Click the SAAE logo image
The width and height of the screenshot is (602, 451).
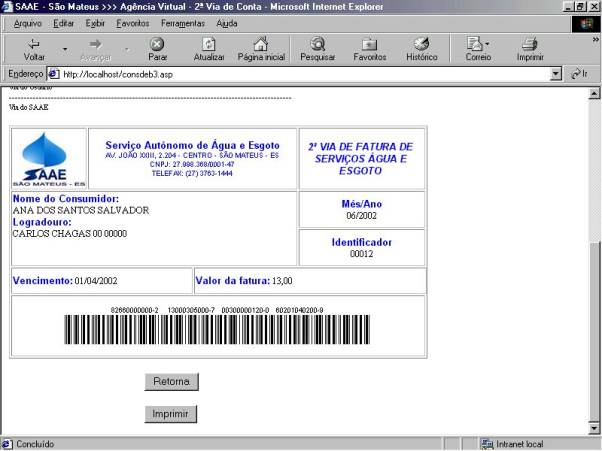[49, 159]
